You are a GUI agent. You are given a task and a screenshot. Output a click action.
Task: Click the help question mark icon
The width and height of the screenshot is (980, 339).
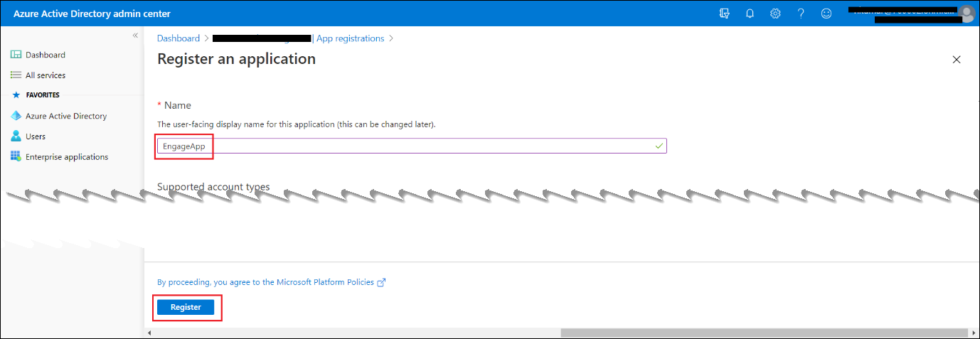pos(801,14)
